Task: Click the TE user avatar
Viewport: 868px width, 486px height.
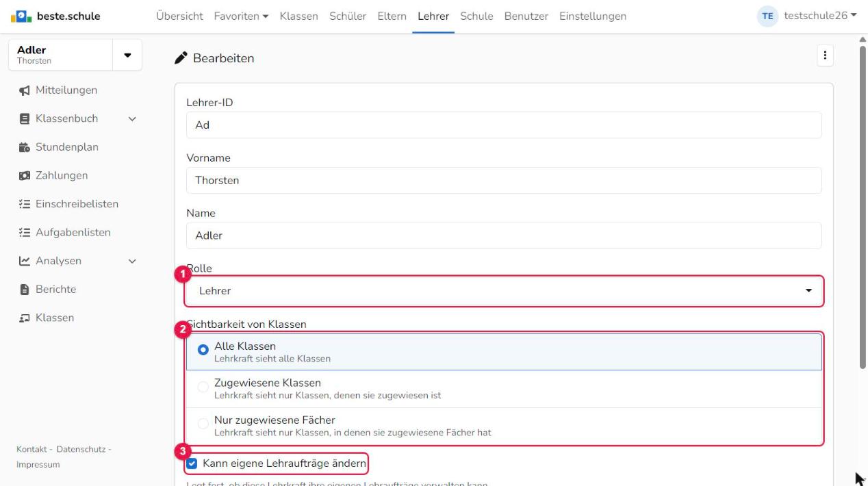Action: tap(768, 16)
